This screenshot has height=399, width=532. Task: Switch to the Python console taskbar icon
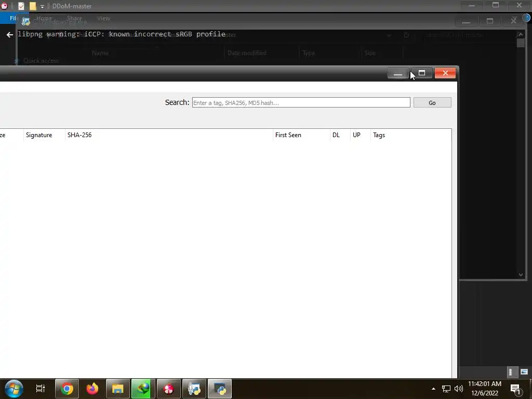pos(194,389)
